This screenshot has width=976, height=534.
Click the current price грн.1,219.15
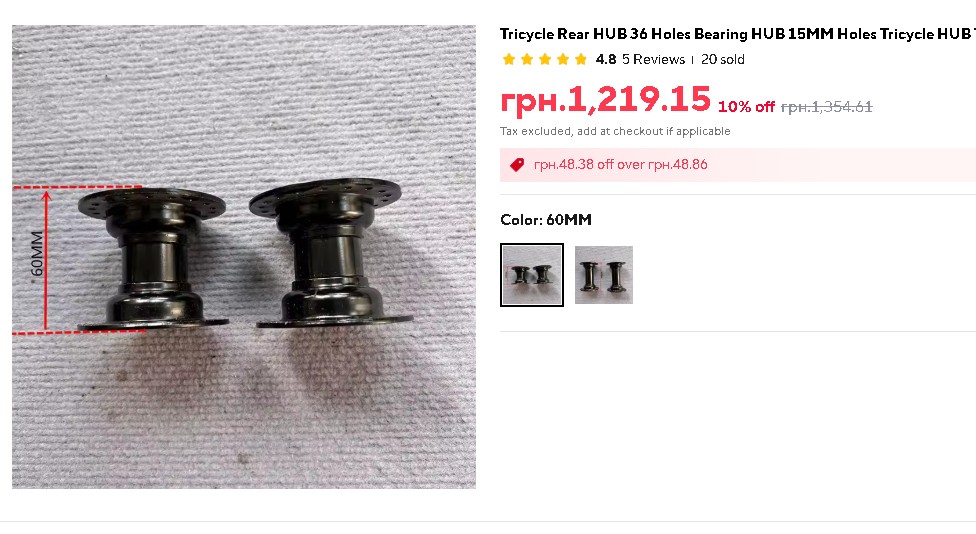(x=605, y=99)
